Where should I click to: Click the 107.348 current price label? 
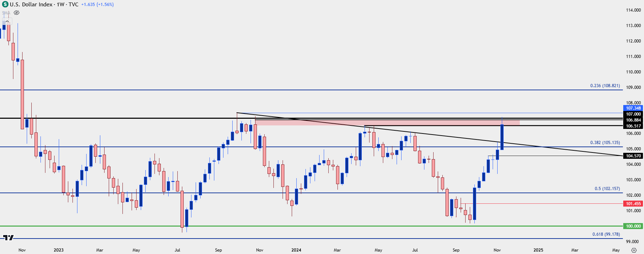click(633, 108)
